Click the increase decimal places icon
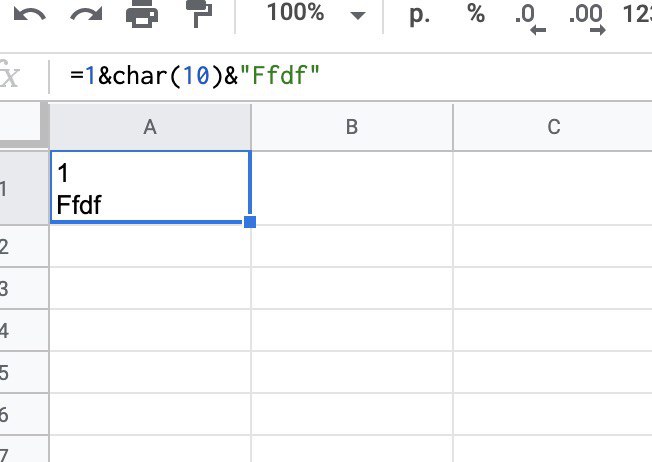This screenshot has width=652, height=462. coord(585,17)
